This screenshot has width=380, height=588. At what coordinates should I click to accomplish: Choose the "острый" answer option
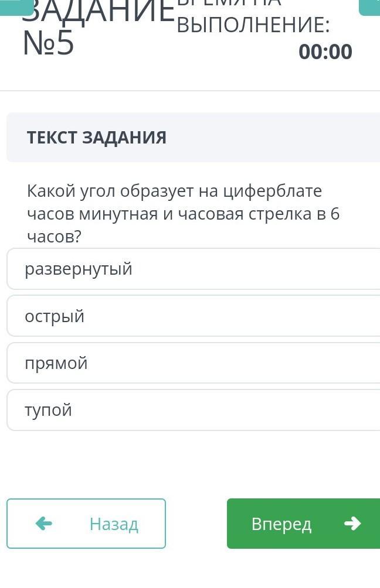point(194,316)
